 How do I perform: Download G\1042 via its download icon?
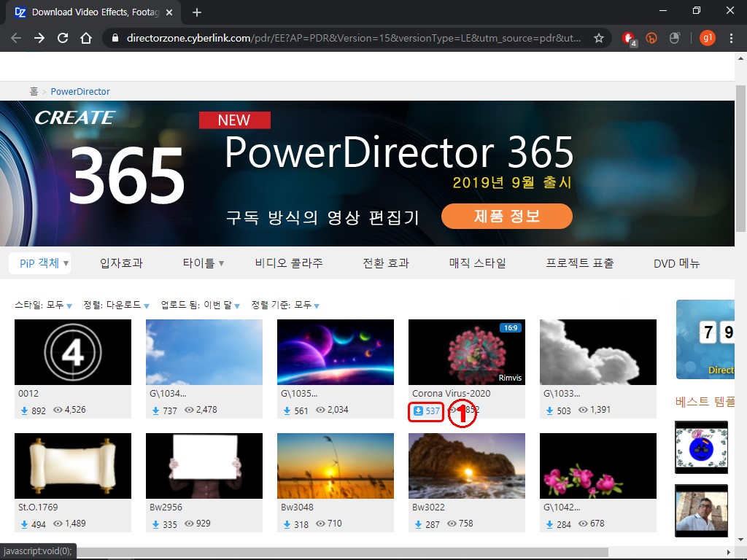pyautogui.click(x=549, y=524)
